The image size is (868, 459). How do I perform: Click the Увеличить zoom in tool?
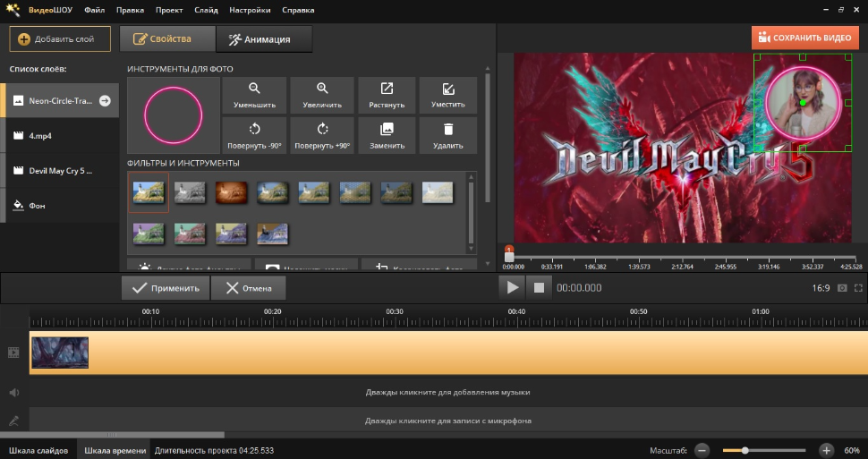[x=322, y=95]
